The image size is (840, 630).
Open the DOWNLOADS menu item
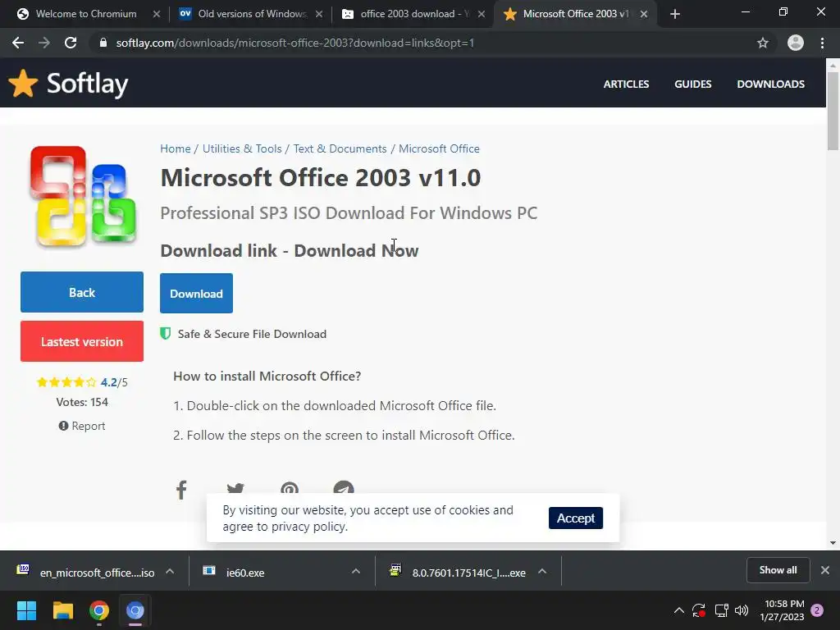[x=770, y=84]
